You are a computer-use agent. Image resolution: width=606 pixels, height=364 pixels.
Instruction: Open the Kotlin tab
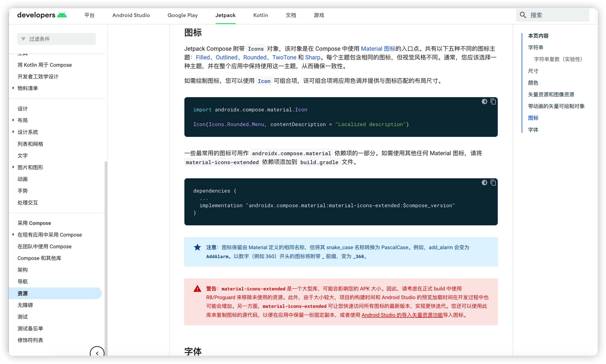tap(260, 15)
